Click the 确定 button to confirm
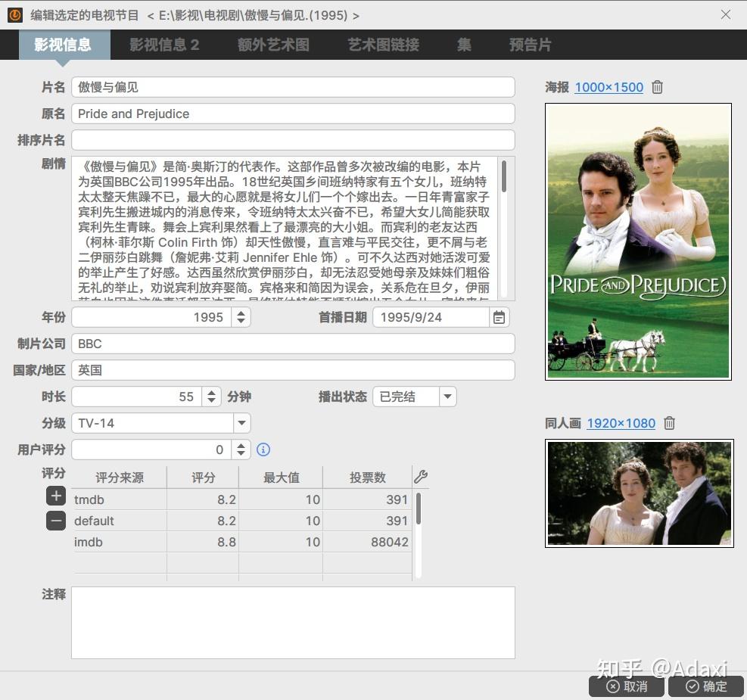Viewport: 747px width, 700px height. point(705,687)
